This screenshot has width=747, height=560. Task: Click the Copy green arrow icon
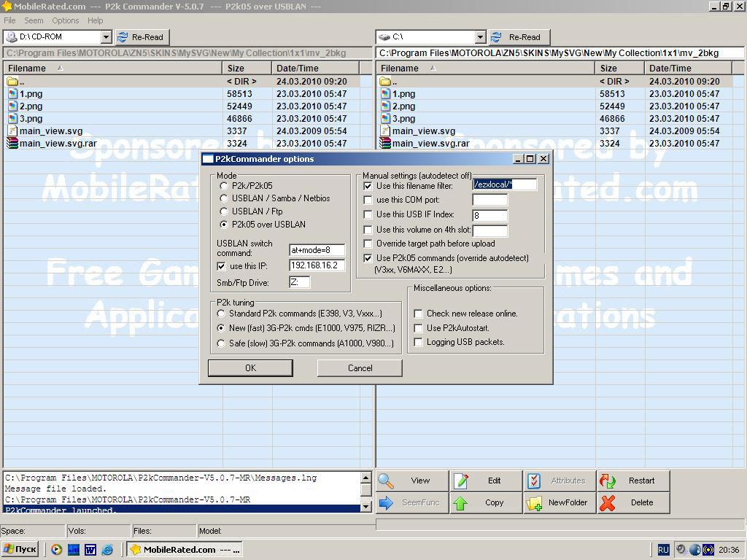(461, 503)
